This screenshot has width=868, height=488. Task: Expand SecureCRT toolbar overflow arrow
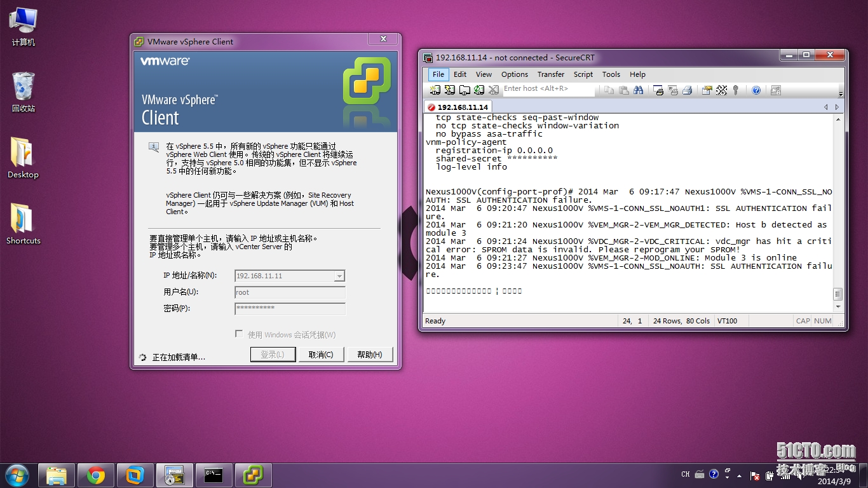point(841,91)
